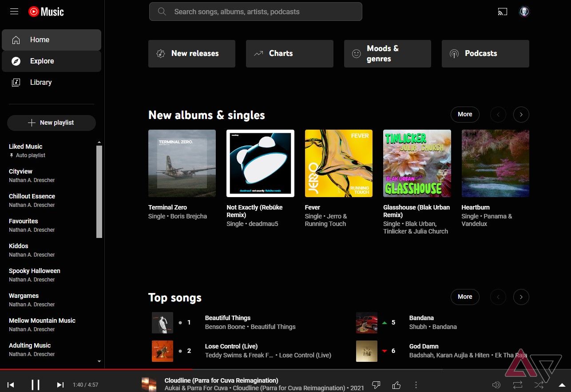Viewport: 571px width, 392px height.
Task: Skip to the next track
Action: pyautogui.click(x=60, y=385)
